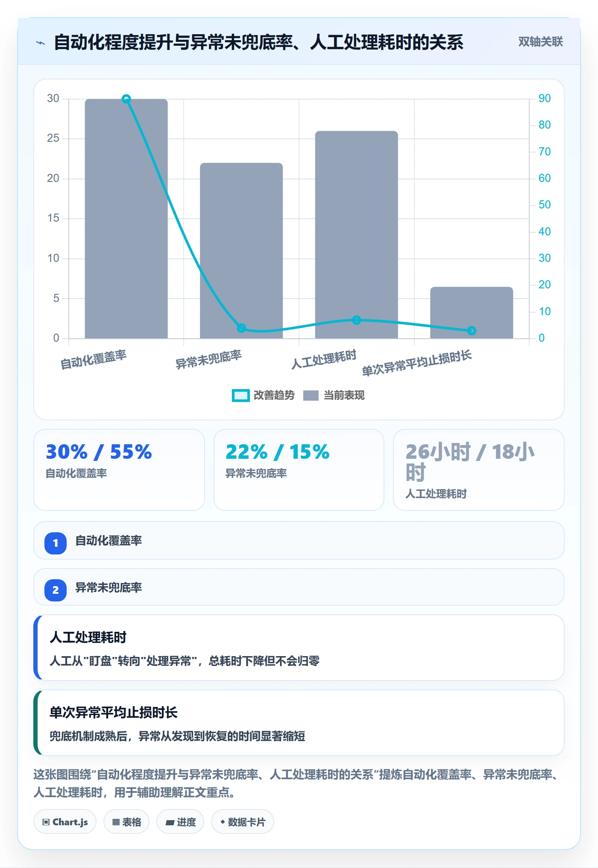Click the x-axis label 异常未兜底率 under the chart
The image size is (598, 868).
(209, 360)
